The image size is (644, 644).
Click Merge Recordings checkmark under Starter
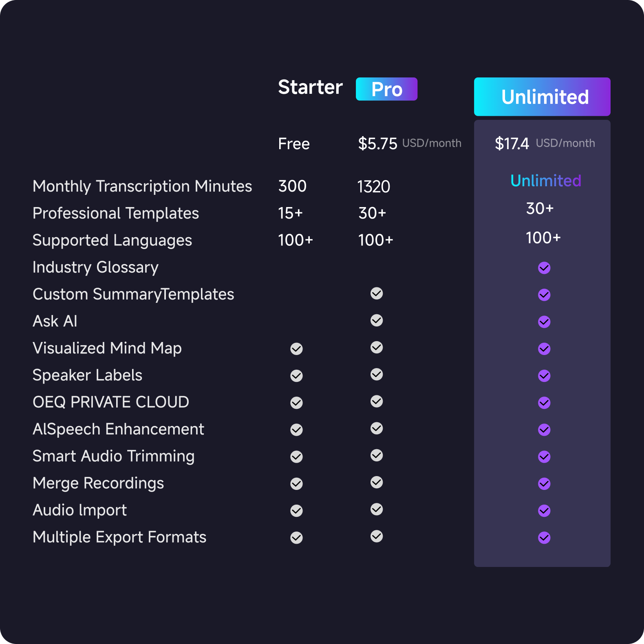coord(296,484)
